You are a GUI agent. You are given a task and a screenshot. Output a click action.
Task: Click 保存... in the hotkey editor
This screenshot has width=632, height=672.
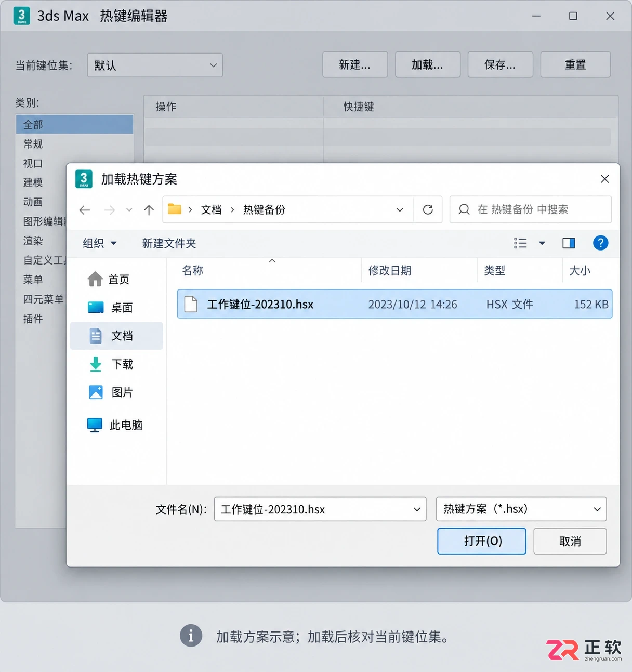[x=501, y=65]
